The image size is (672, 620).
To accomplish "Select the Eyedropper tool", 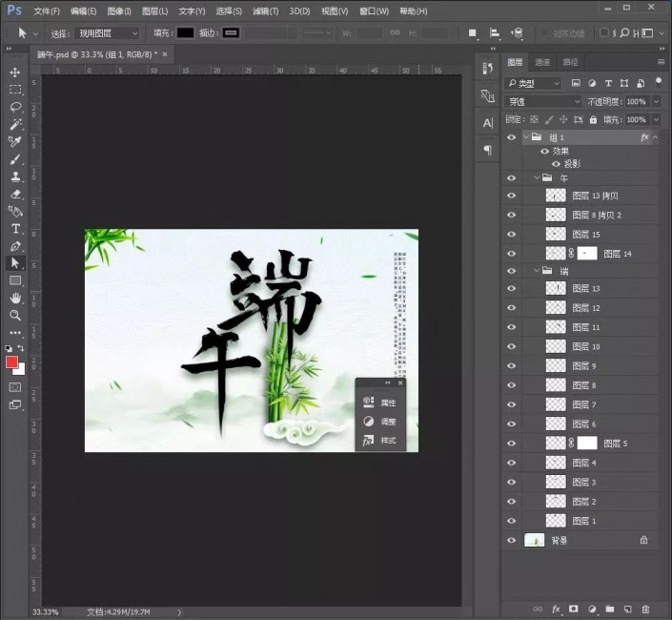I will pyautogui.click(x=15, y=141).
